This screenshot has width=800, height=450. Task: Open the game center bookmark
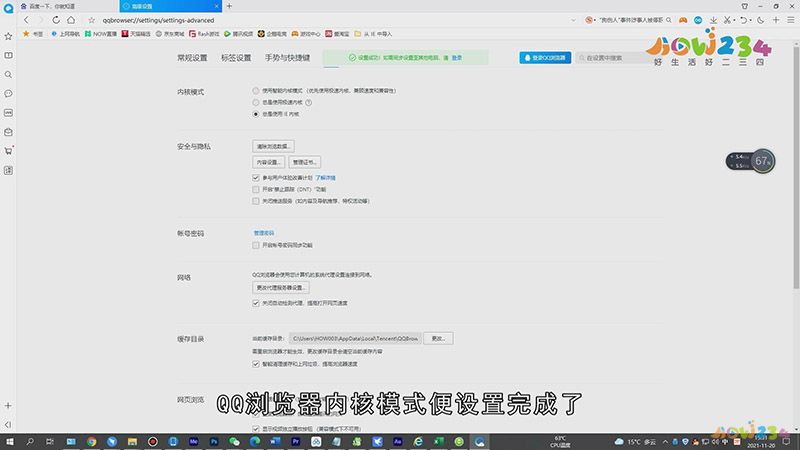(x=306, y=34)
